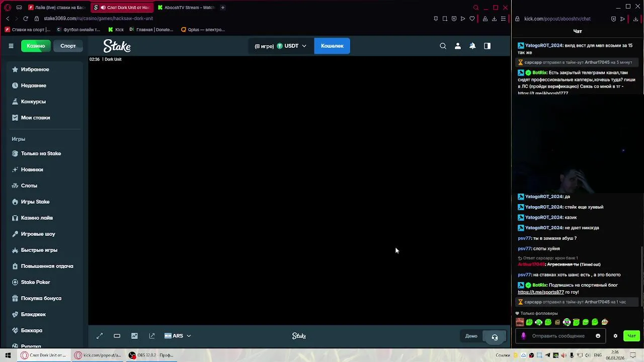Go back in browser history
The image size is (644, 362).
point(8,19)
